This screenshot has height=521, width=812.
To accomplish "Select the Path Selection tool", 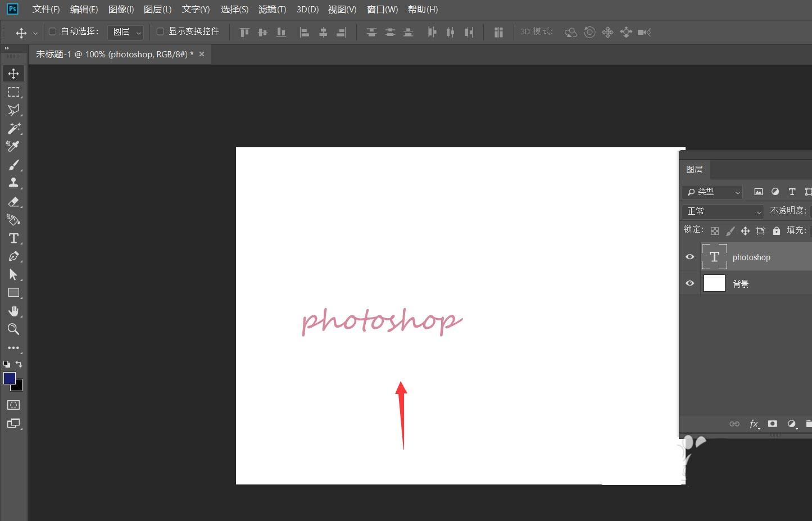I will (x=13, y=275).
